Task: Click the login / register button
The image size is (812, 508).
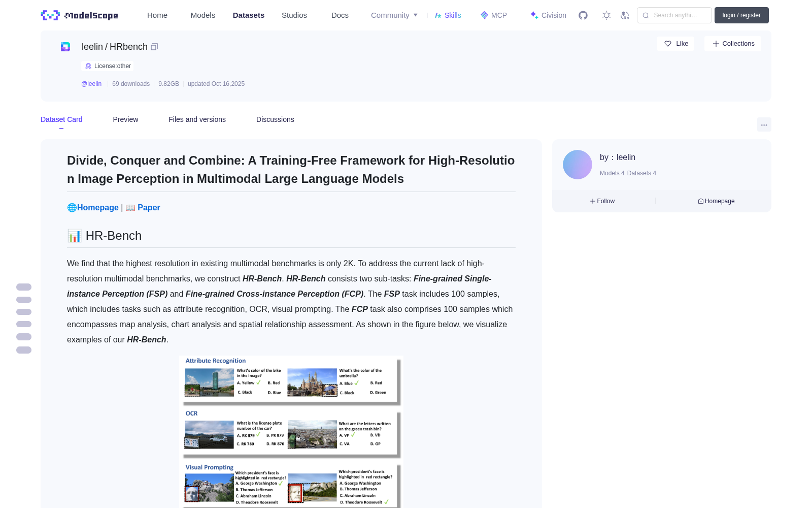Action: pos(741,15)
